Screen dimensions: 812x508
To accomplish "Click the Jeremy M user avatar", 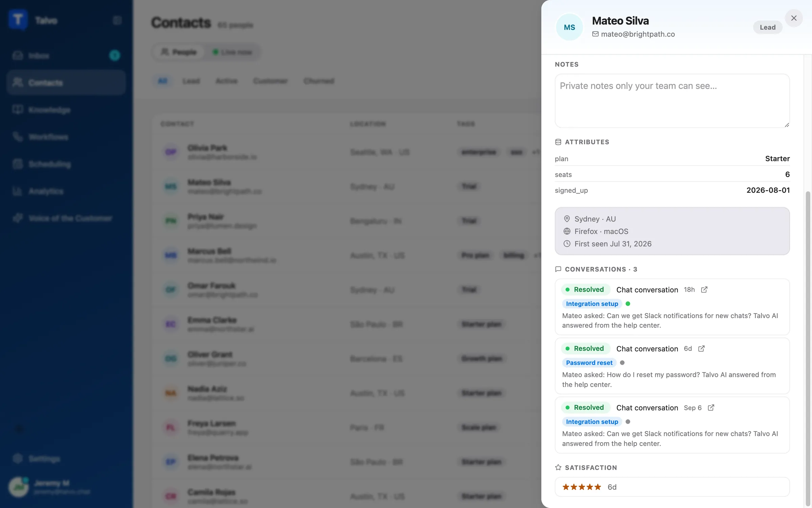I will tap(18, 487).
